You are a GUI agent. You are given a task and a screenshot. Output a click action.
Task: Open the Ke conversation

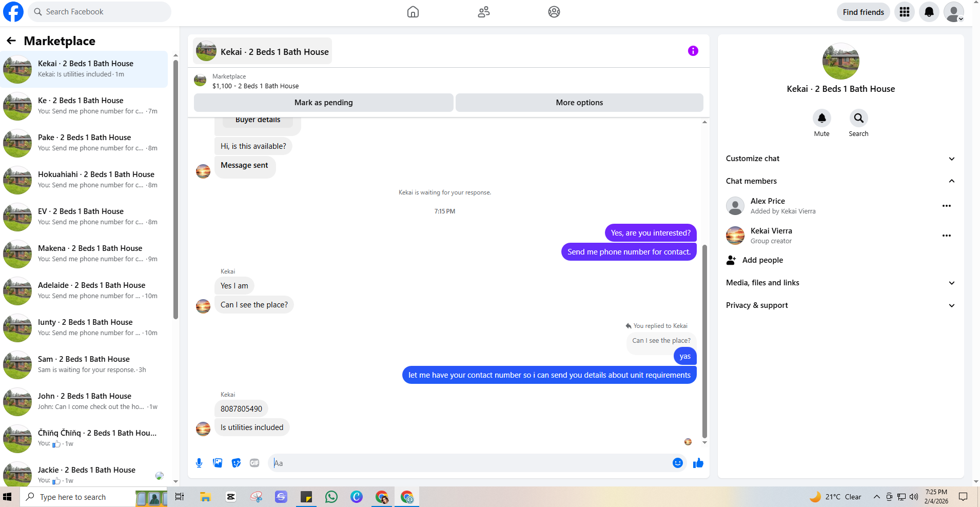[84, 106]
